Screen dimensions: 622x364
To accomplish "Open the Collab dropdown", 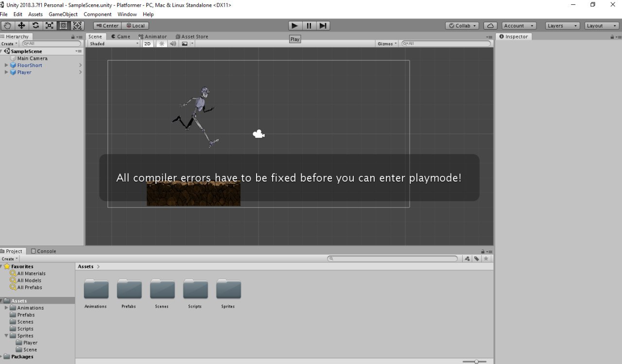I will pyautogui.click(x=462, y=26).
